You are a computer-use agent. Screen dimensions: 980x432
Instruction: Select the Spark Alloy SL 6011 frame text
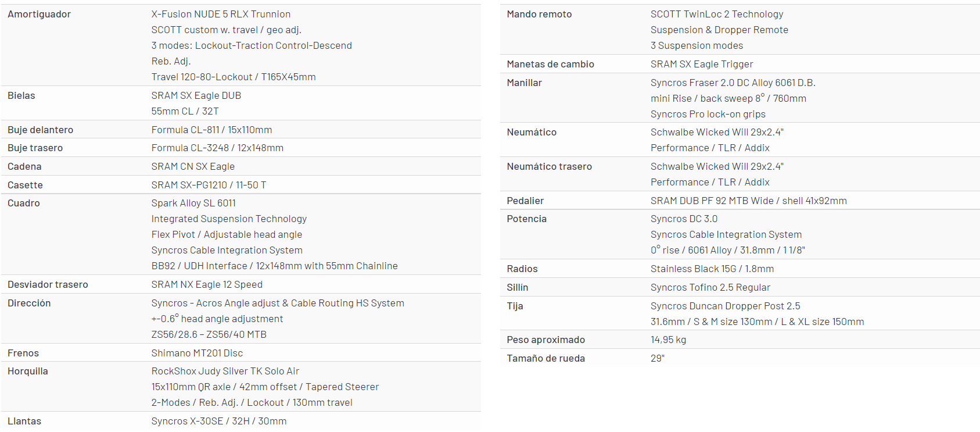point(193,203)
